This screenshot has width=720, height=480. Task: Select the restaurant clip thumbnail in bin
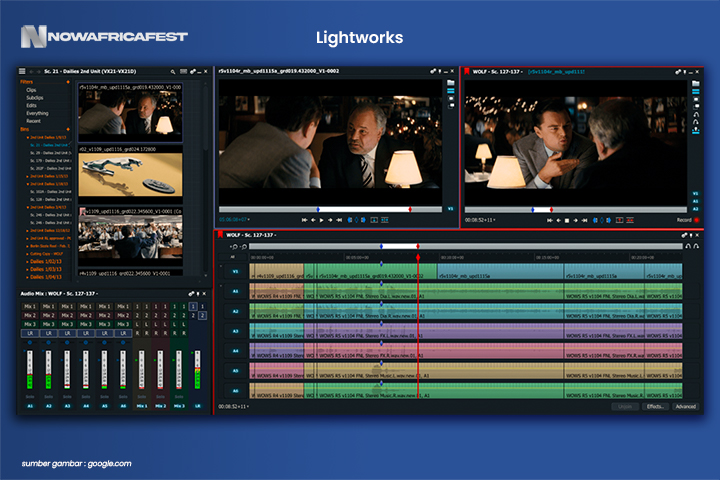[x=130, y=113]
